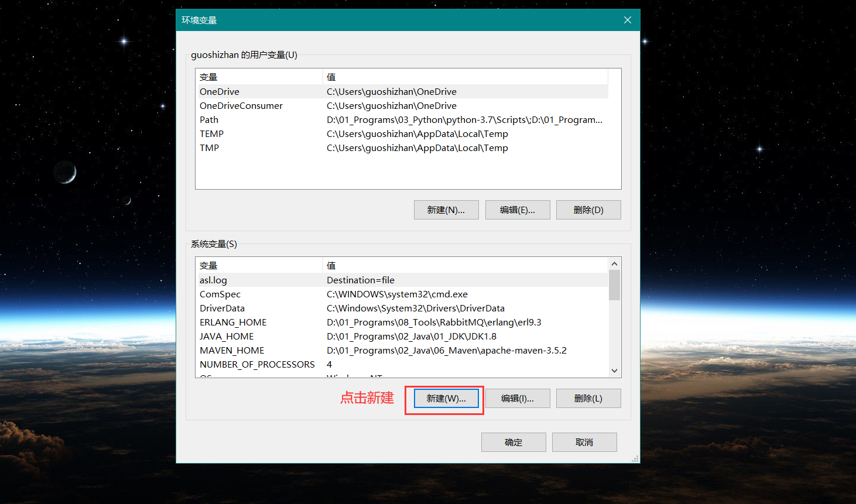Select the ComSpec system variable
This screenshot has width=856, height=504.
click(402, 294)
